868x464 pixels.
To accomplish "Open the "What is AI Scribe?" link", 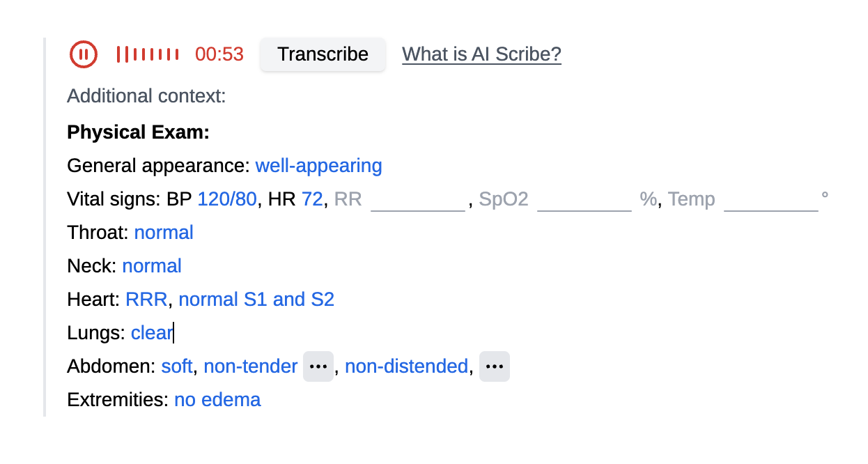I will (x=481, y=54).
